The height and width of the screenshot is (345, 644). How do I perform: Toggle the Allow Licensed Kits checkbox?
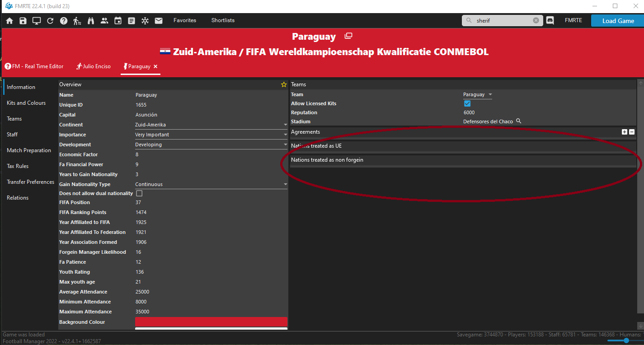[467, 103]
